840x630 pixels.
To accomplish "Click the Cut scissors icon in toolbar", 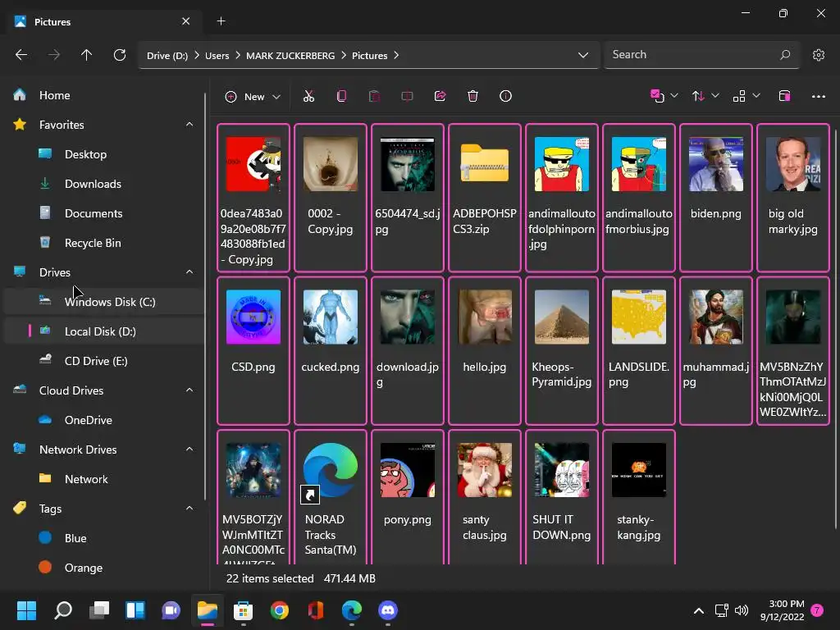I will click(308, 97).
